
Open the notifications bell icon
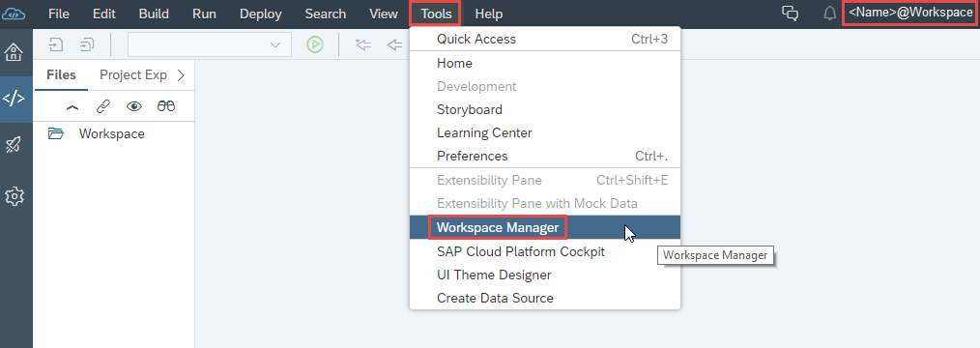830,14
